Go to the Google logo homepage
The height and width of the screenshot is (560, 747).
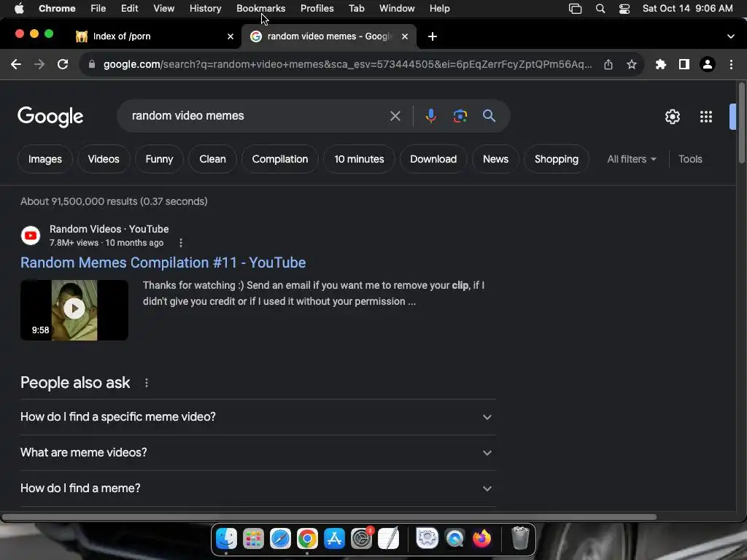click(50, 117)
